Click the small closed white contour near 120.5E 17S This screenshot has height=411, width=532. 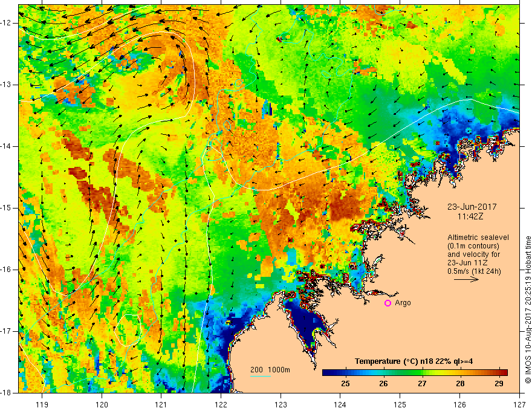click(x=128, y=329)
